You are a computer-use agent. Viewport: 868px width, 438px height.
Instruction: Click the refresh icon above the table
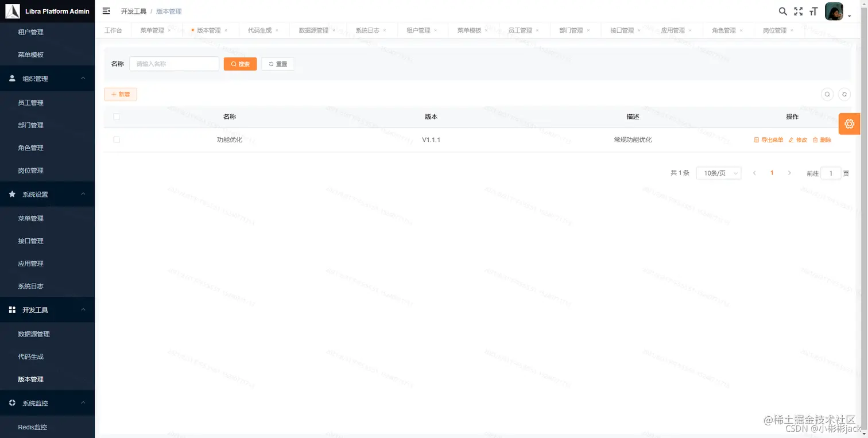844,94
